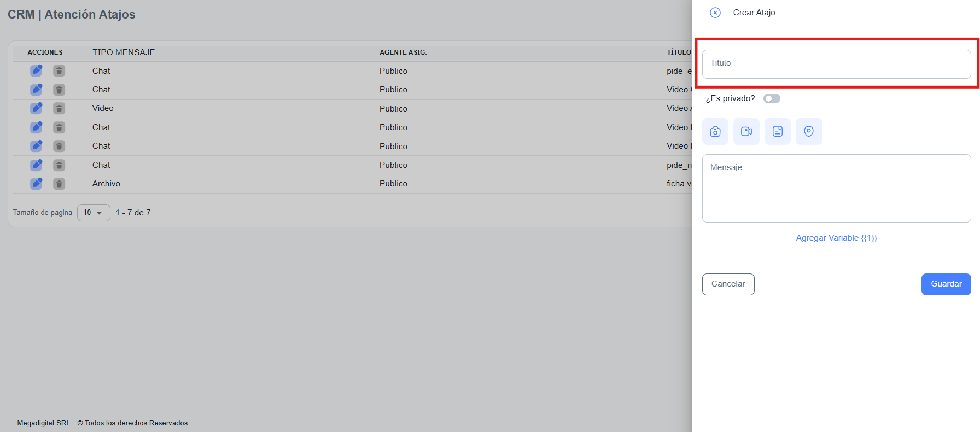Click into the Mensaje text area

coord(836,188)
